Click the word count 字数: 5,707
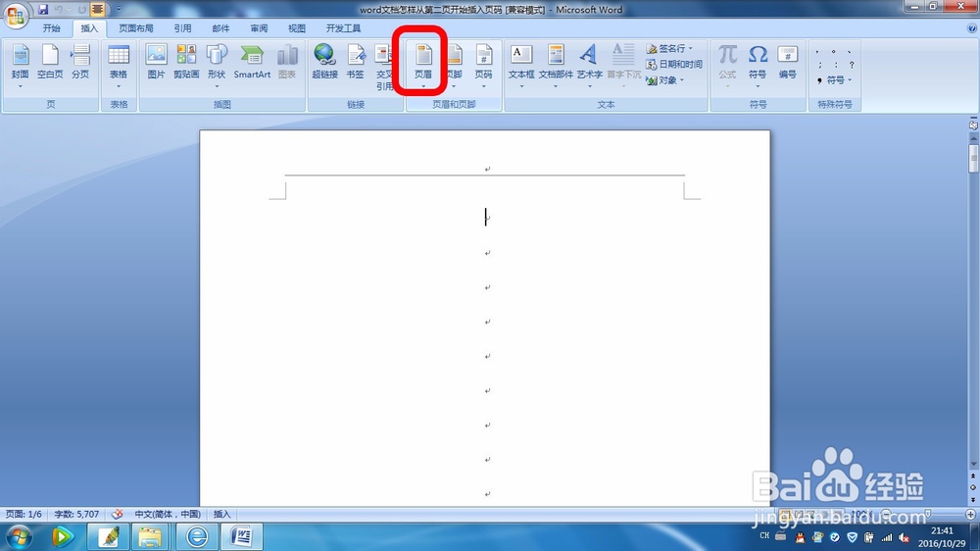This screenshot has width=980, height=551. [76, 514]
